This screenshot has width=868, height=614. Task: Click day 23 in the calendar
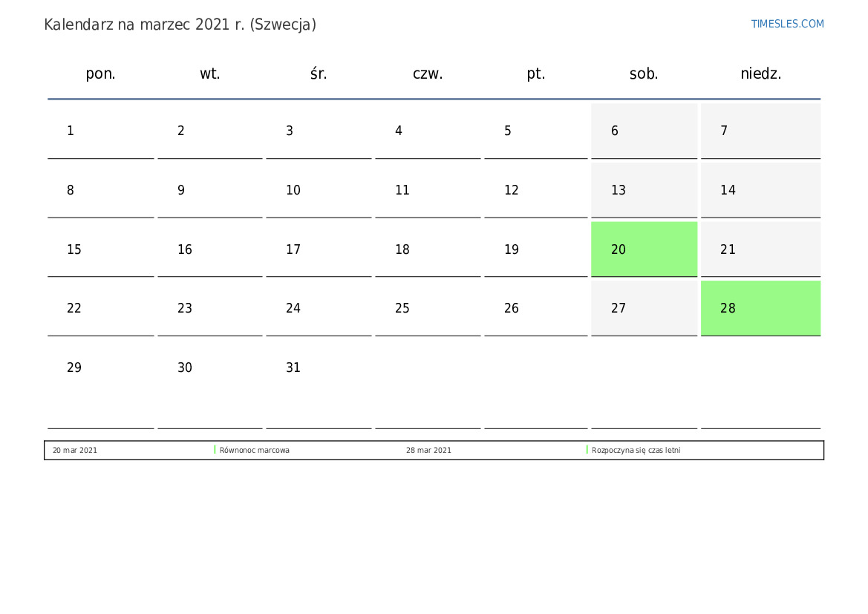(210, 308)
